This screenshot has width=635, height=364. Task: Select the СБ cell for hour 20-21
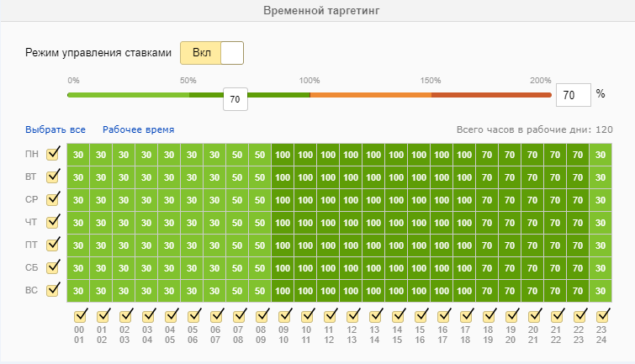(532, 268)
